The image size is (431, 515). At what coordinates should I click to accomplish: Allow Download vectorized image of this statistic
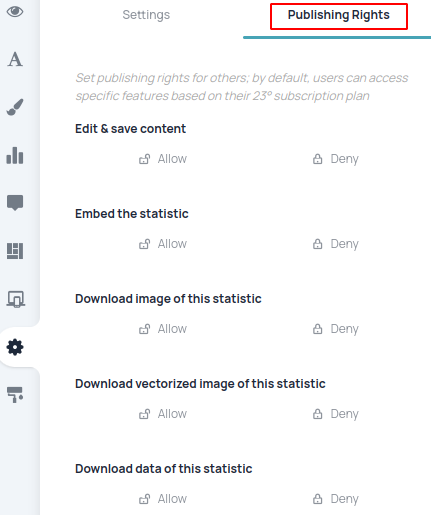[x=163, y=414]
